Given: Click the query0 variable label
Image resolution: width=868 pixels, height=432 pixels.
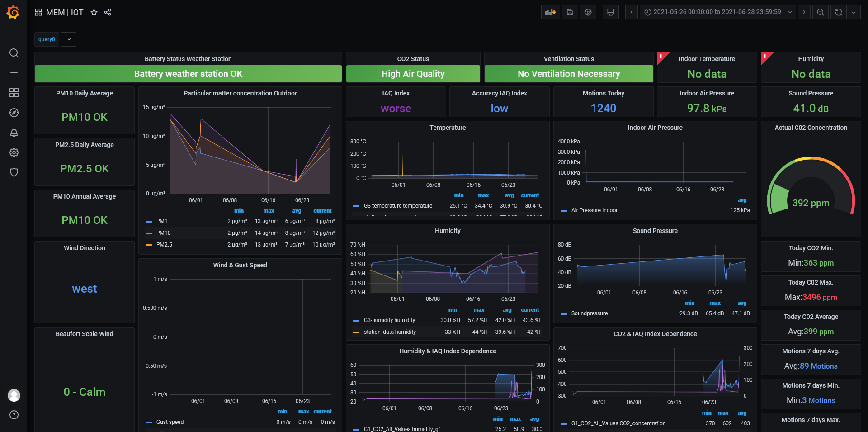Looking at the screenshot, I should coord(47,39).
